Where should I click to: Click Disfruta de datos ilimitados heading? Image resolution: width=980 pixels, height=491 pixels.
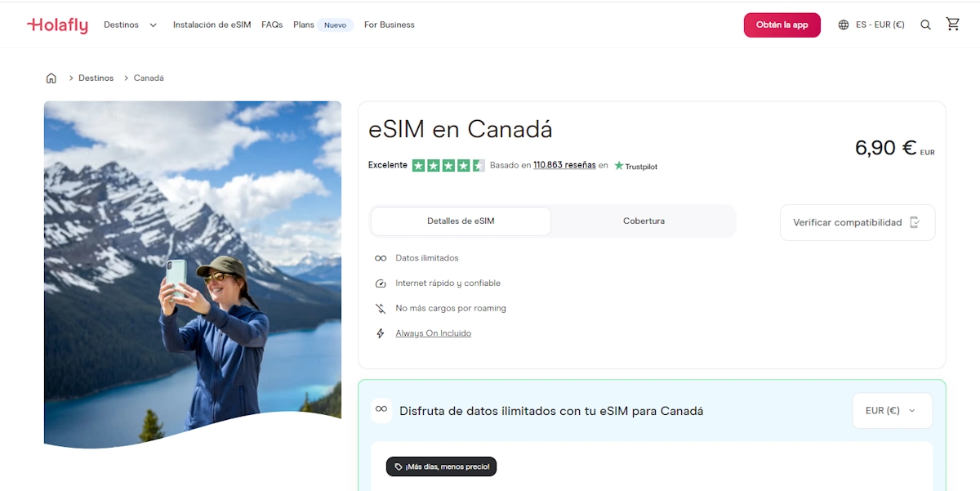coord(551,411)
